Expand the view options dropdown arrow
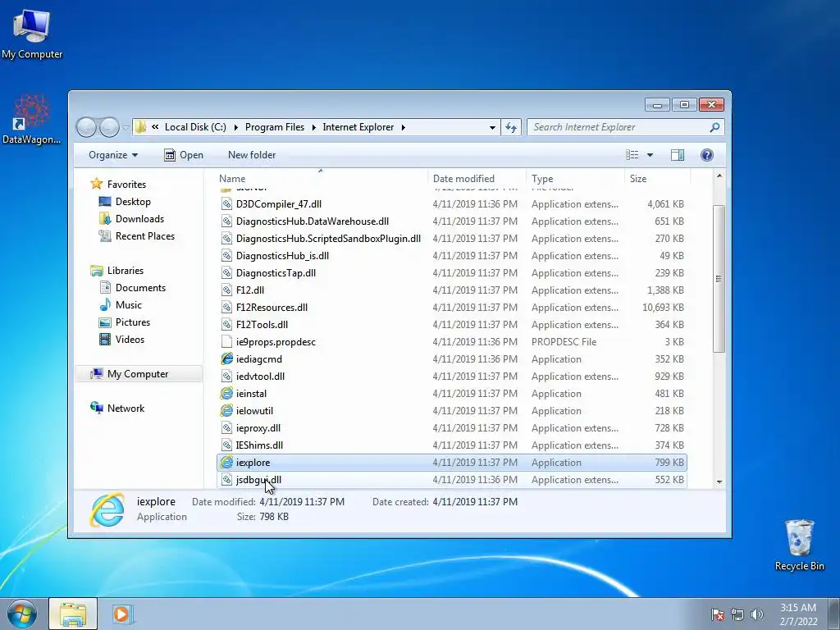 pos(650,155)
